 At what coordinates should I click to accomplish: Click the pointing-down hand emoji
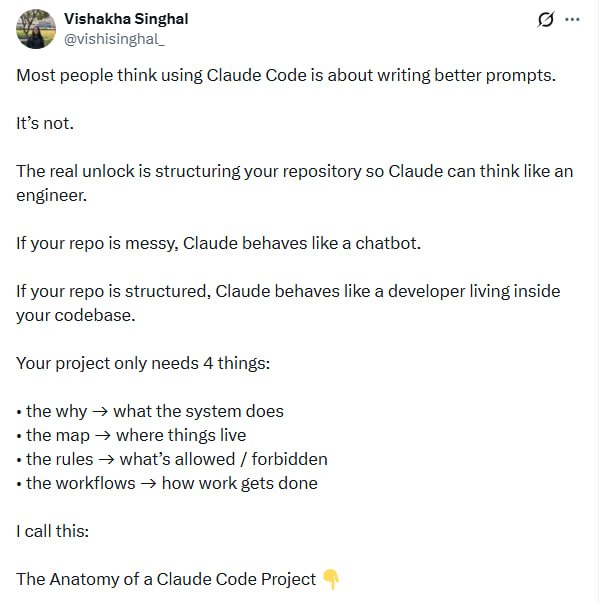point(331,579)
